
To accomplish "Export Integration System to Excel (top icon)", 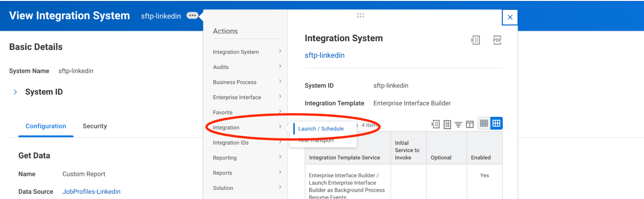I will point(475,40).
